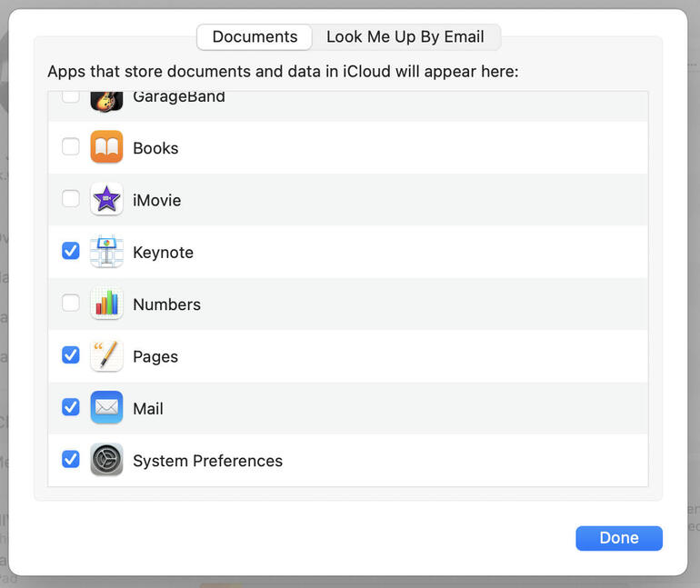700x588 pixels.
Task: Select the 'Keynote' label text
Action: 163,253
